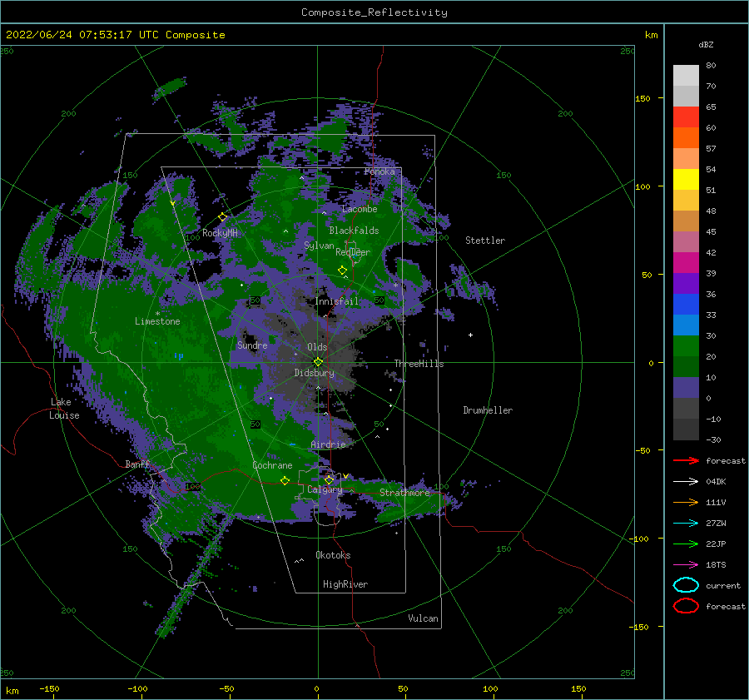Click the lightest gray swatch next to 80
Viewport: 749px width, 700px height.
click(x=686, y=76)
